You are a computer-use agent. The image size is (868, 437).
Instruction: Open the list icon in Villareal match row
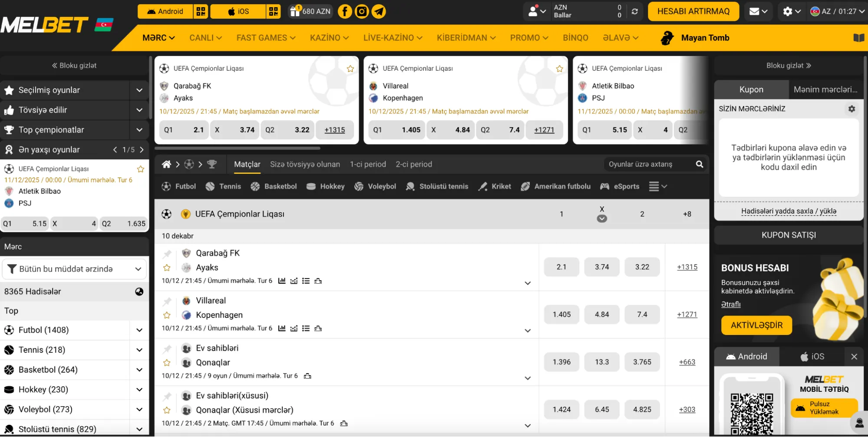pyautogui.click(x=306, y=328)
